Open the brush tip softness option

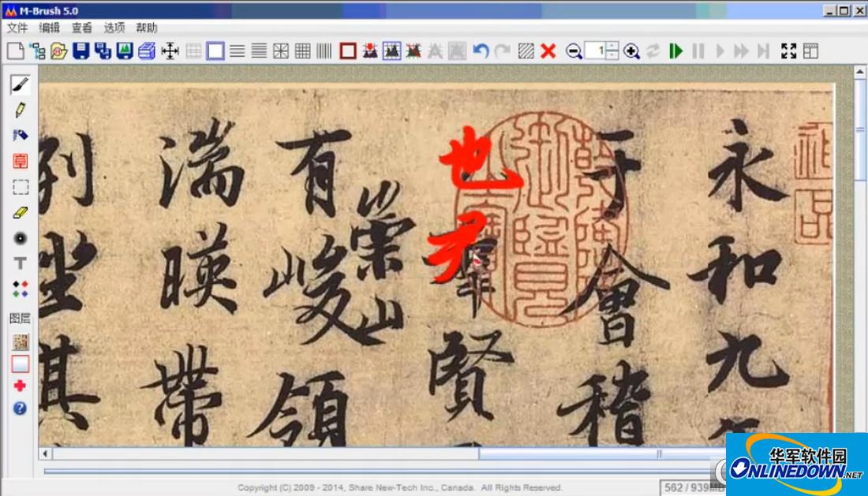pos(21,238)
